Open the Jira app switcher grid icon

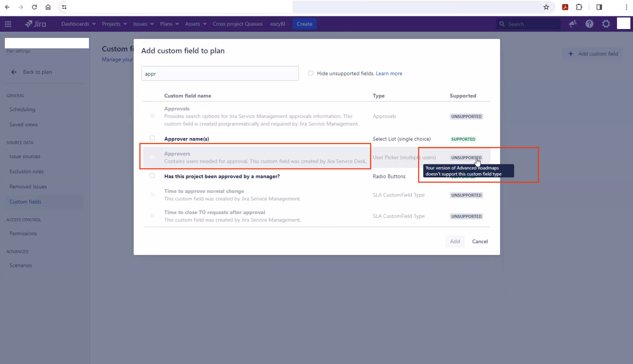[x=8, y=24]
